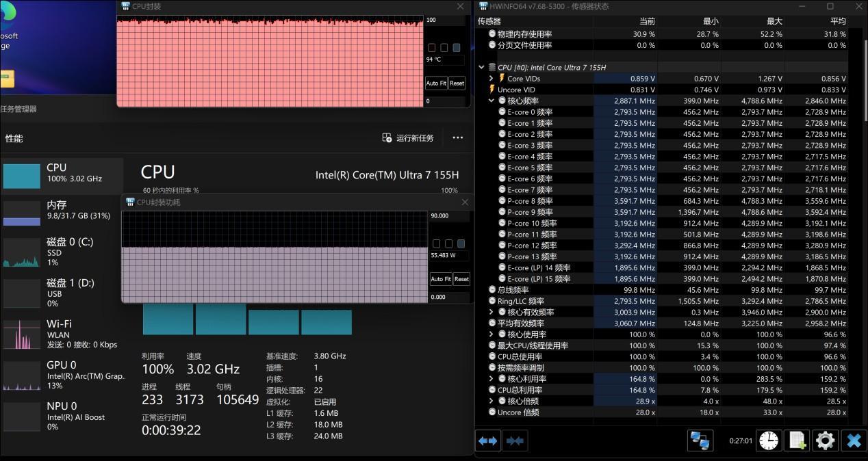This screenshot has width=868, height=461.
Task: Open the three-dot more options menu
Action: point(458,138)
